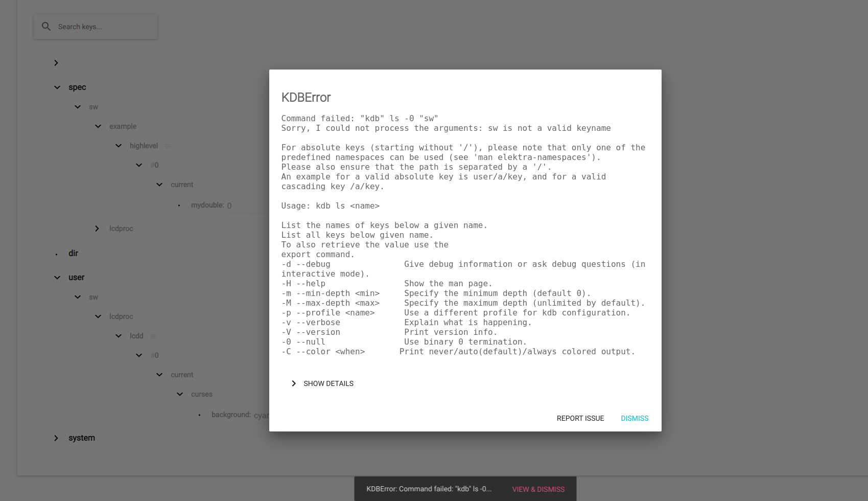Collapse the curses node chevron

pyautogui.click(x=180, y=394)
